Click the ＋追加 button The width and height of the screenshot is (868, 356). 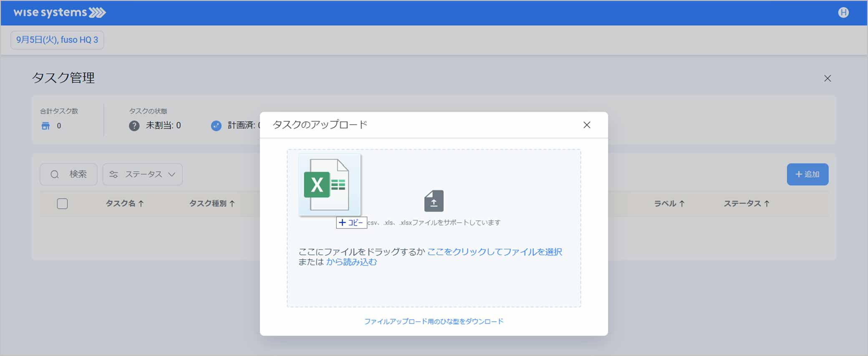pyautogui.click(x=807, y=174)
